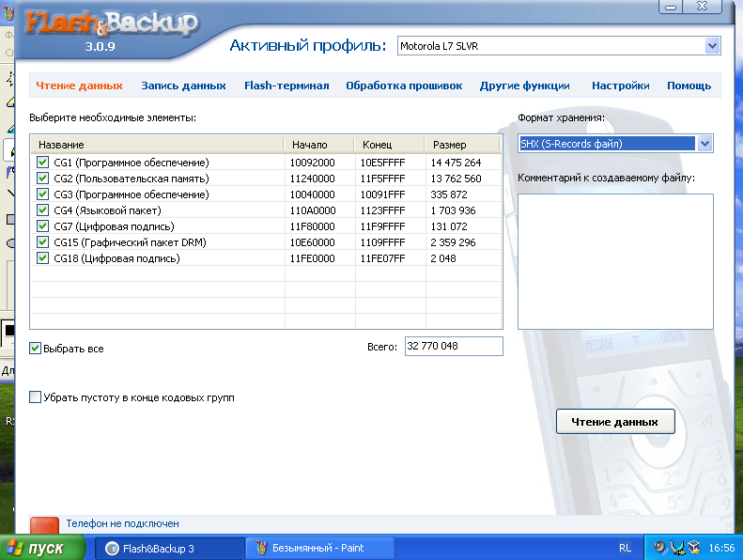Click the Чтение данных button

point(615,422)
